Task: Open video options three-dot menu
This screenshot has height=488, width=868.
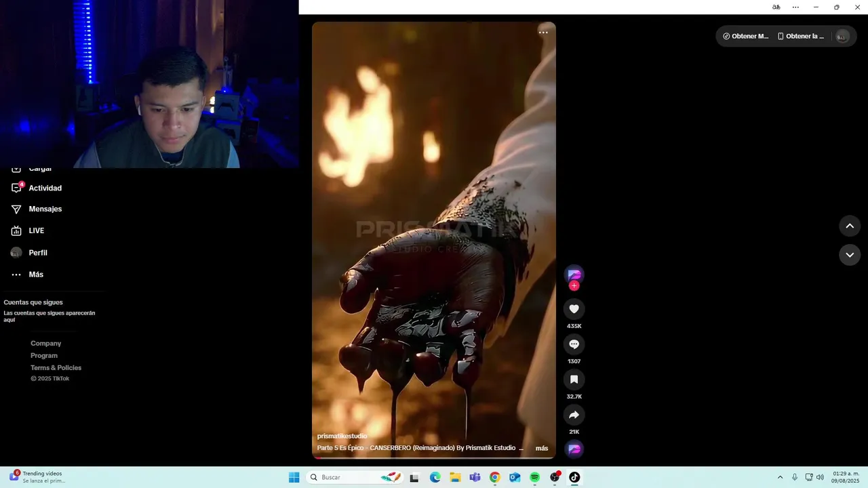Action: point(543,33)
